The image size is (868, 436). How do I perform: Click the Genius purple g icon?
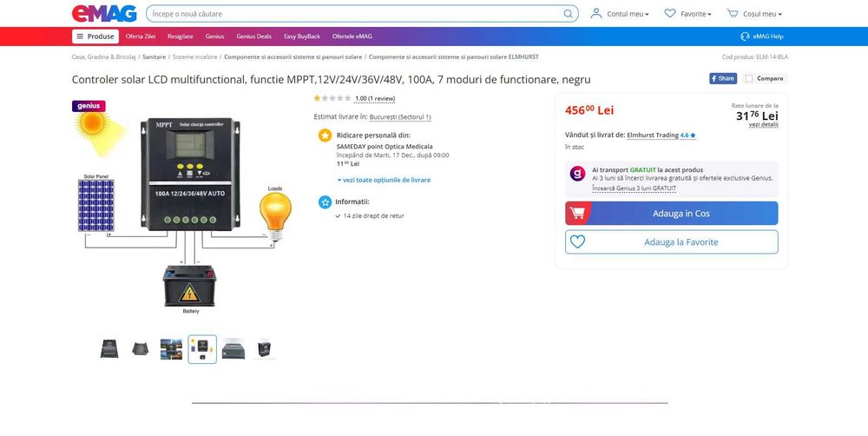tap(577, 174)
